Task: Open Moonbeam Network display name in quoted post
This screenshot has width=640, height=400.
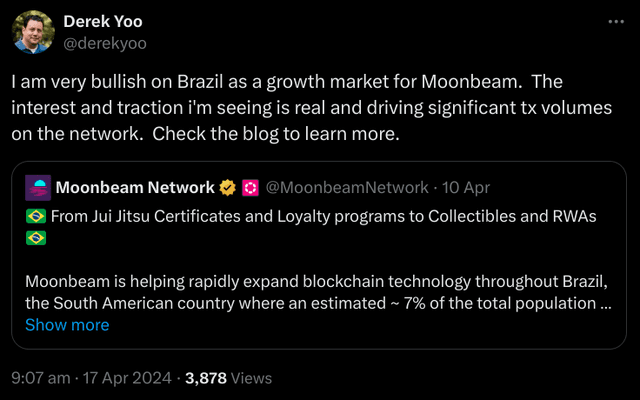Action: click(135, 187)
